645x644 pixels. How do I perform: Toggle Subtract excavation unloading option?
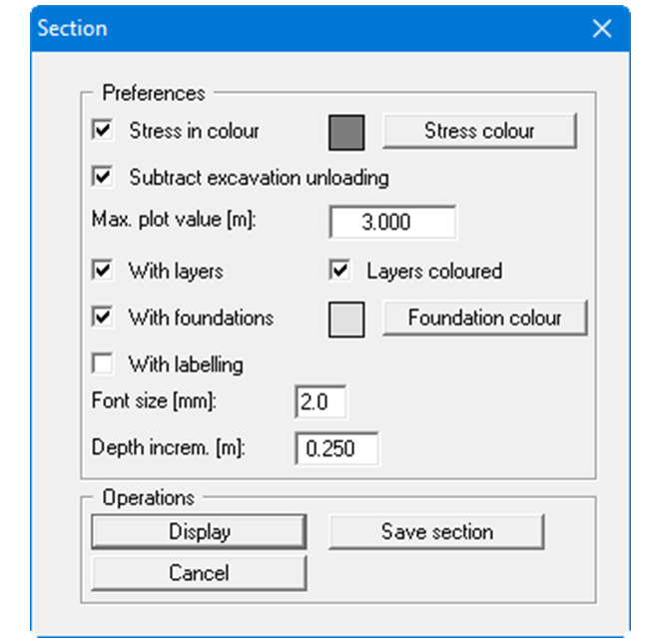101,178
